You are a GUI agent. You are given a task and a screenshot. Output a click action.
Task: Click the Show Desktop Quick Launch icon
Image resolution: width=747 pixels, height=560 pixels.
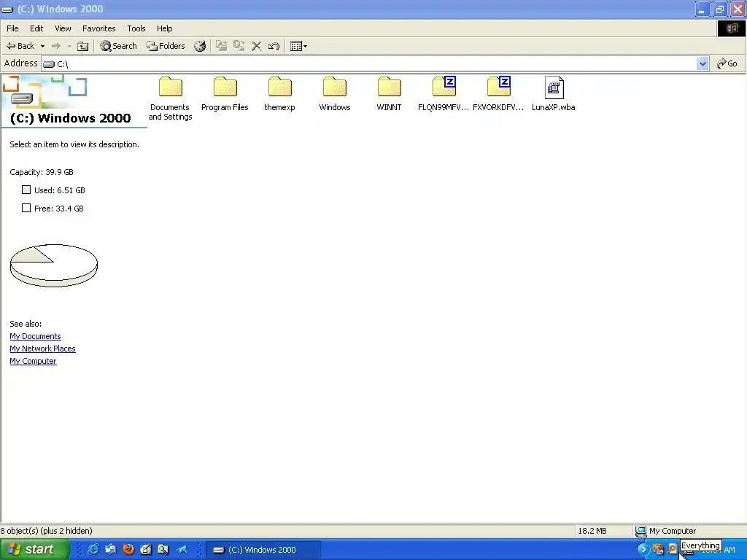click(111, 550)
